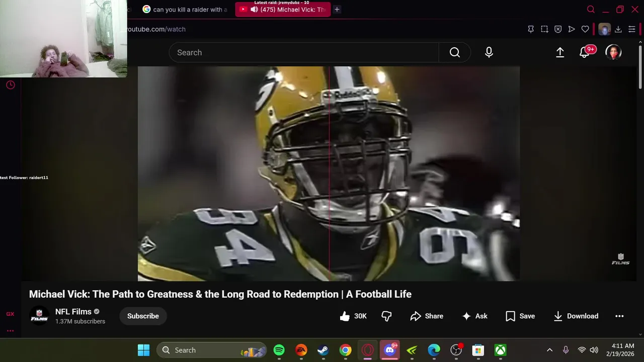
Task: Open volume control in system tray
Action: (x=594, y=350)
